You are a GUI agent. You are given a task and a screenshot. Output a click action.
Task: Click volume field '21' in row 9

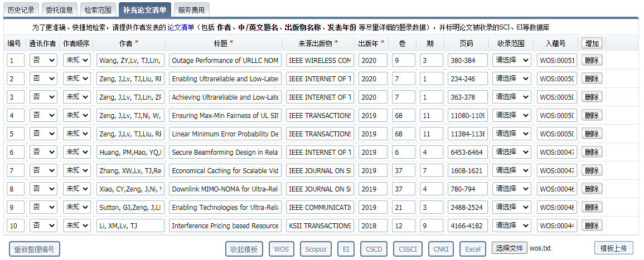click(404, 207)
